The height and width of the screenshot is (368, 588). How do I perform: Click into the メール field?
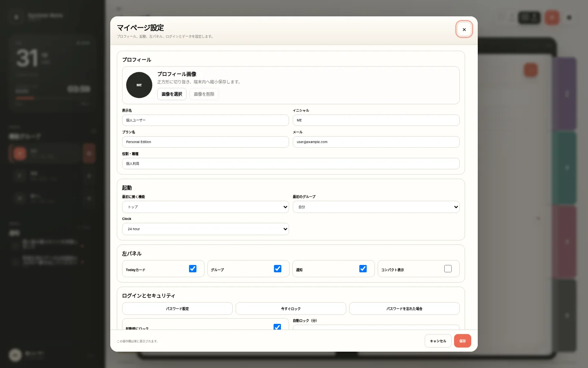coord(376,142)
